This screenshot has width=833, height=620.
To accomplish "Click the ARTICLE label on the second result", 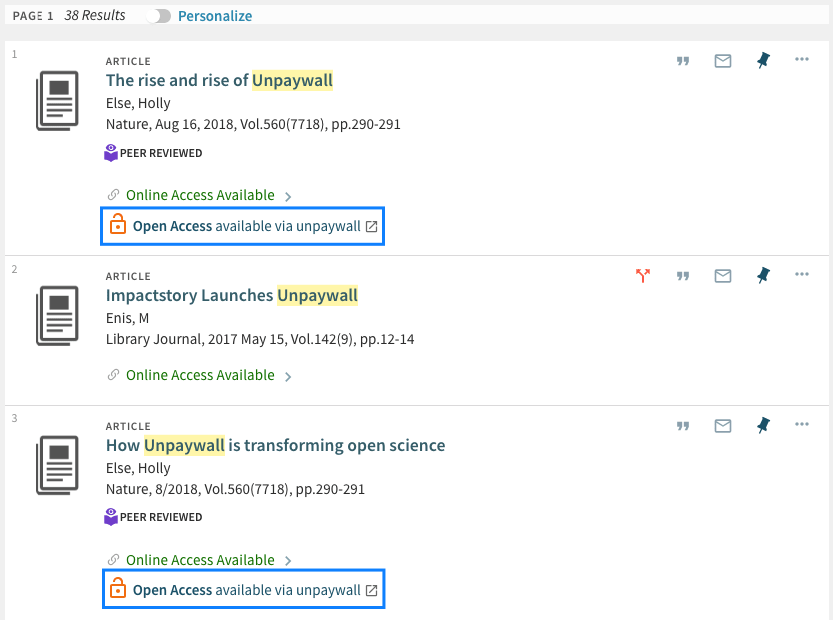I will [128, 276].
